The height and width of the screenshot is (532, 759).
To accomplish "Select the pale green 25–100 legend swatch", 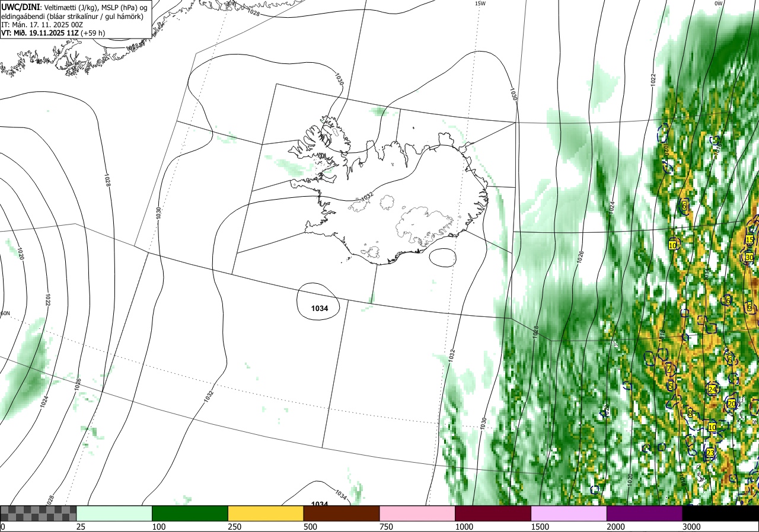I will tap(114, 513).
